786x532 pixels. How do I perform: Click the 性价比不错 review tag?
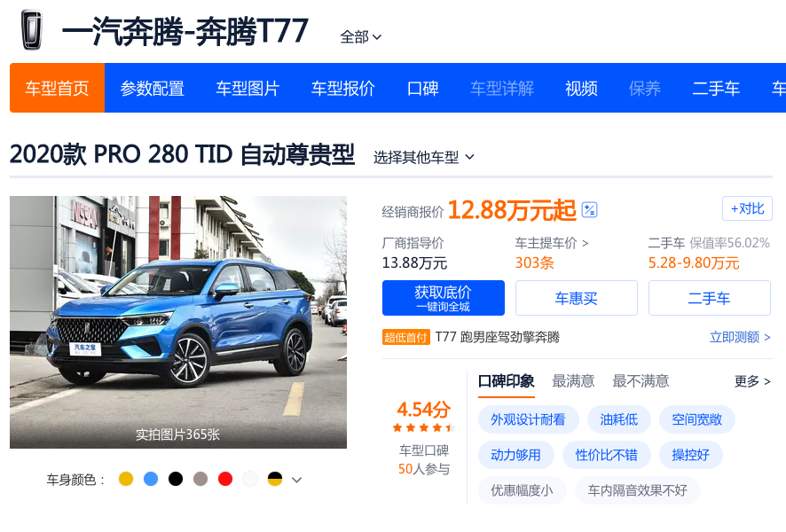[607, 455]
